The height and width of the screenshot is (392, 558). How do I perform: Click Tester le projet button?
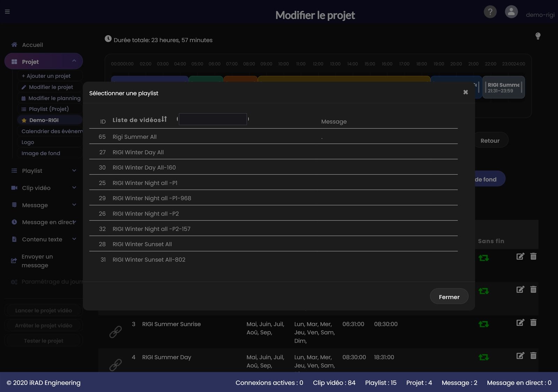tap(44, 341)
